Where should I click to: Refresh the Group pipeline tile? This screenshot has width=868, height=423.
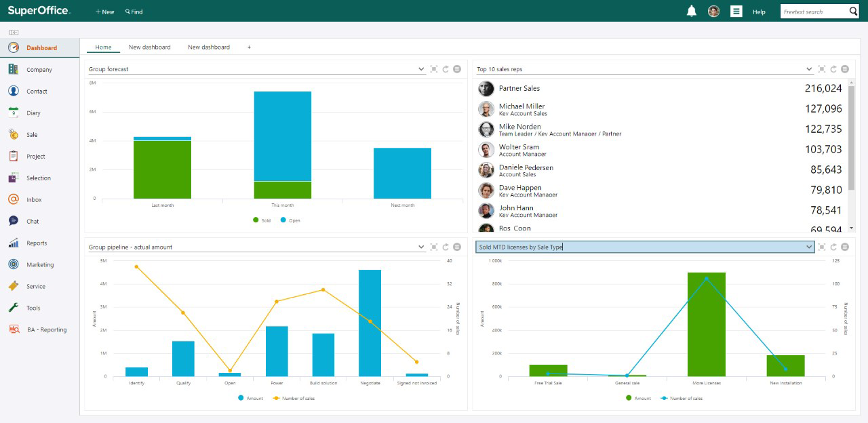click(x=446, y=247)
